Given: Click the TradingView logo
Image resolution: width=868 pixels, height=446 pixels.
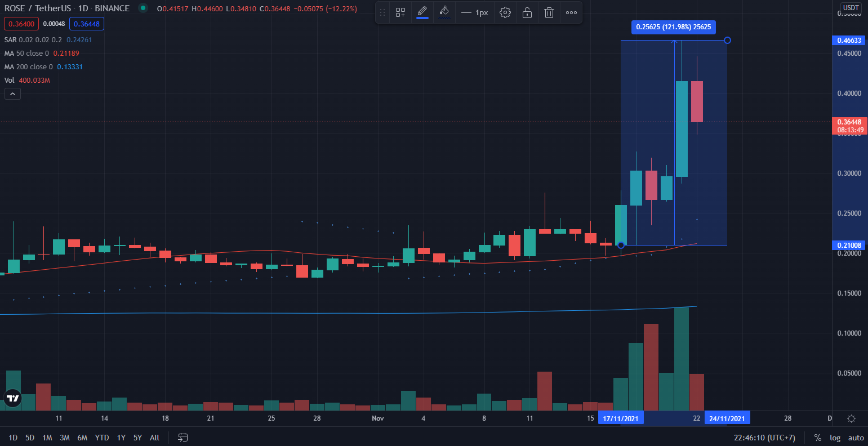Looking at the screenshot, I should tap(12, 398).
